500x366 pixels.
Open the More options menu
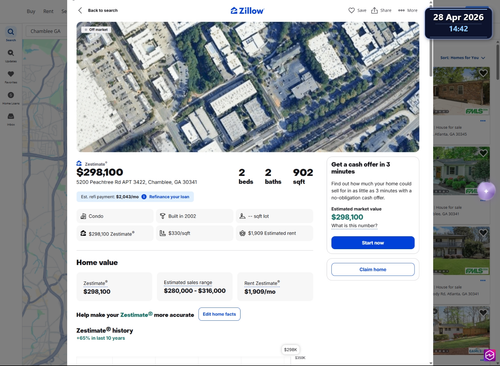pyautogui.click(x=408, y=10)
